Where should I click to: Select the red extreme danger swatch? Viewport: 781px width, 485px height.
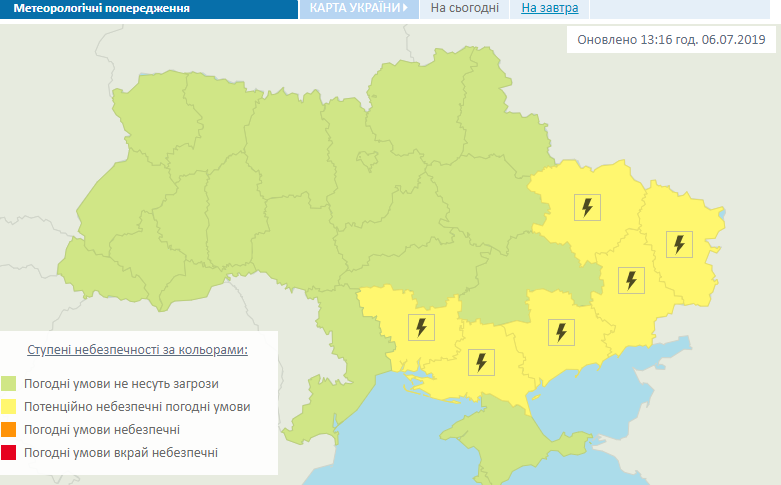click(x=9, y=454)
